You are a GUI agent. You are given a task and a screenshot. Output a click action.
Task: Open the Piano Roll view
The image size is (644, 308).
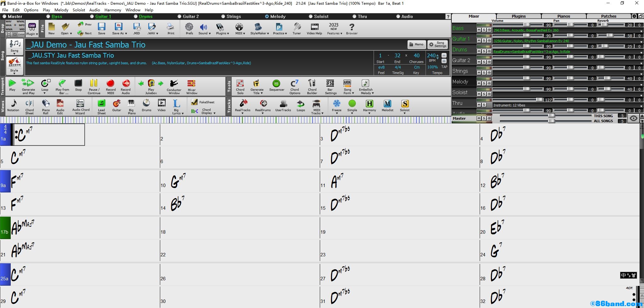(x=46, y=106)
